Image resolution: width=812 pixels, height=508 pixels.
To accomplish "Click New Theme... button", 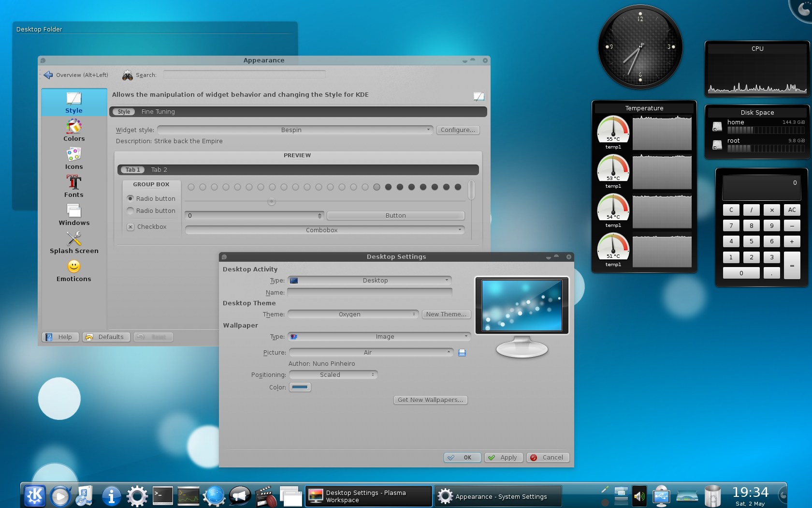I will 446,314.
